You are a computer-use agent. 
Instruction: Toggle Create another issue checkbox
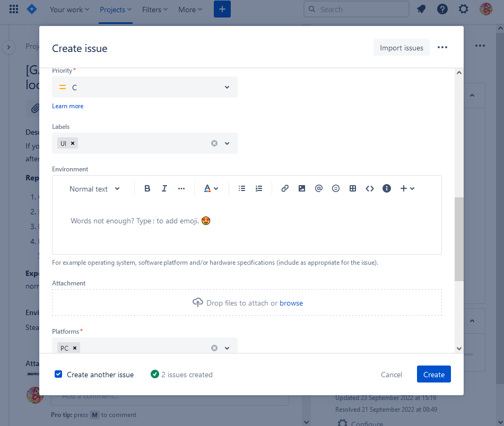pos(58,374)
